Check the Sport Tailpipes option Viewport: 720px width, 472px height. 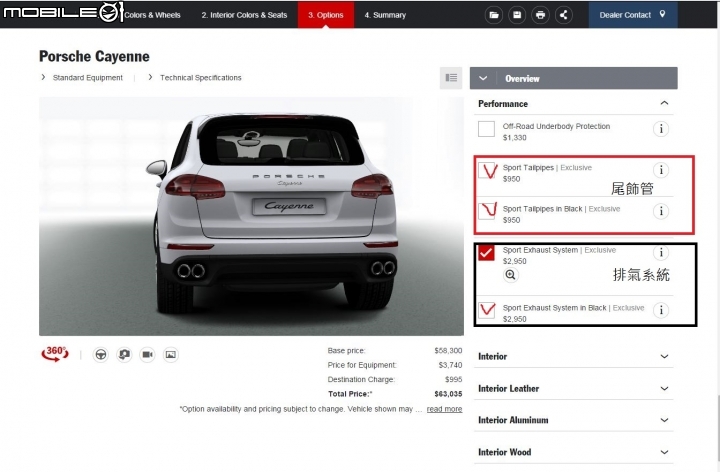click(x=486, y=170)
